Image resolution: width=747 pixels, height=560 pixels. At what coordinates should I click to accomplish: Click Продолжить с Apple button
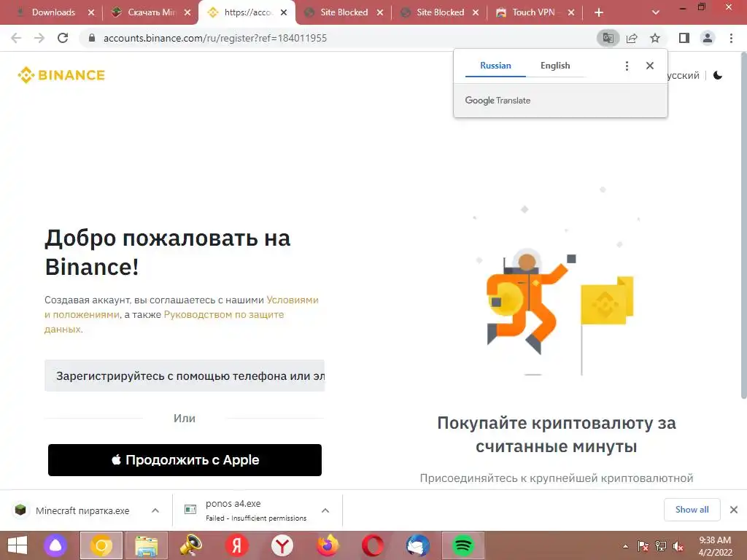(185, 460)
